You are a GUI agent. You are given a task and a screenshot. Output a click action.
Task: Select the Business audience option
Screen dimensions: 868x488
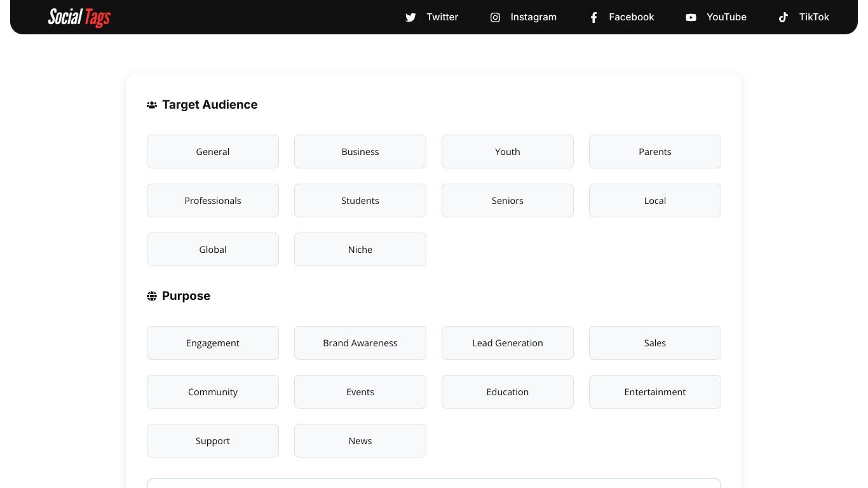click(360, 151)
